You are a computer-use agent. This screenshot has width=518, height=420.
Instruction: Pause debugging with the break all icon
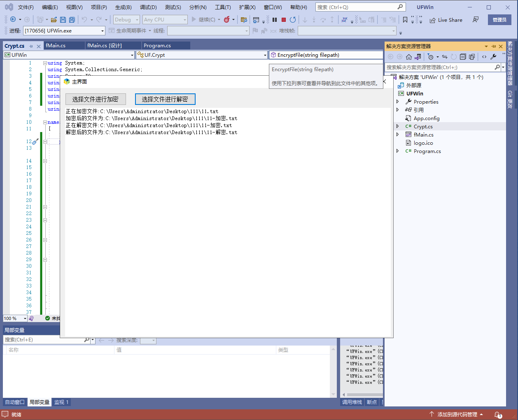point(275,19)
